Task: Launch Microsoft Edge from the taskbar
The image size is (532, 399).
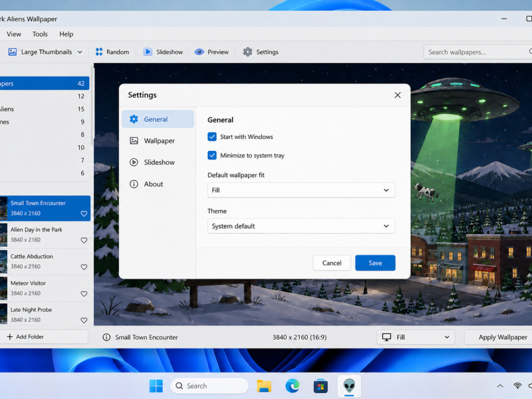Action: 293,386
